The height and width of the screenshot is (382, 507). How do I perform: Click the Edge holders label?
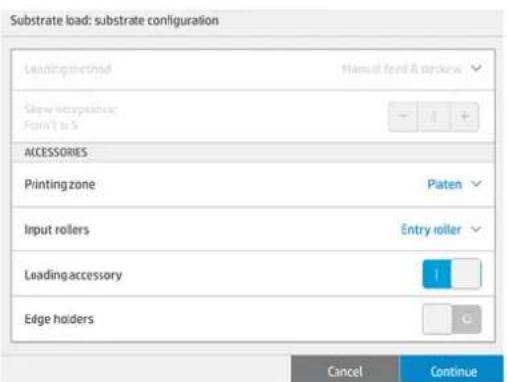(x=59, y=319)
